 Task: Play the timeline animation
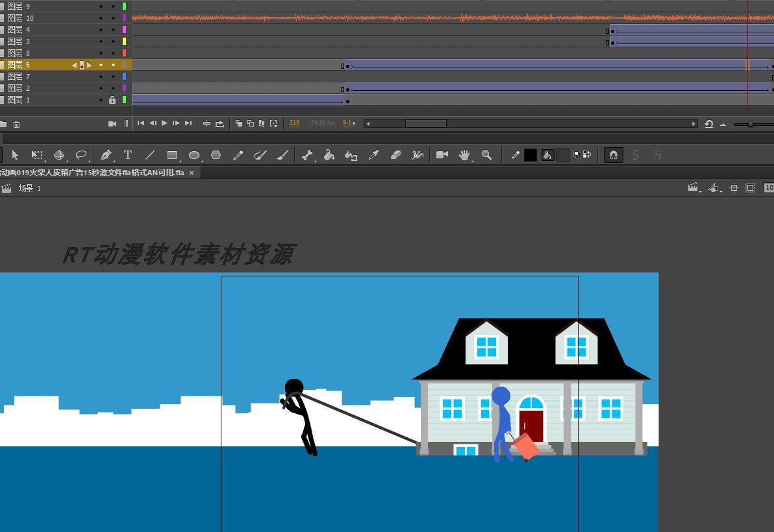pyautogui.click(x=164, y=123)
